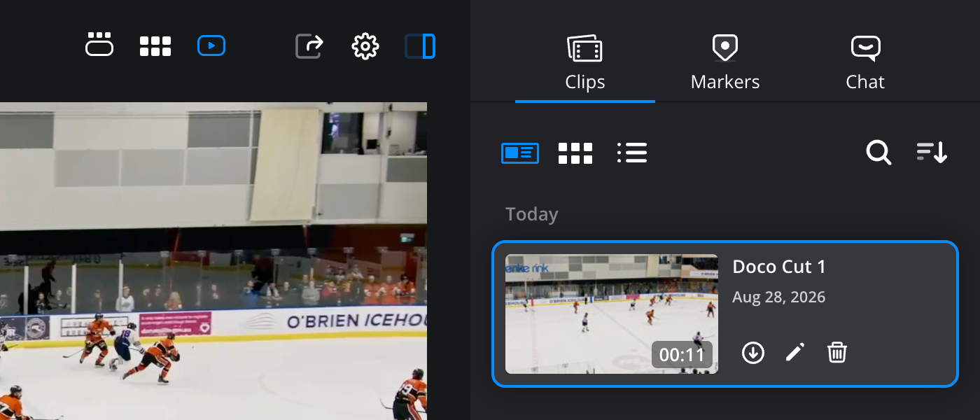This screenshot has height=420, width=980.
Task: Click the hockey video preview
Action: (x=213, y=261)
